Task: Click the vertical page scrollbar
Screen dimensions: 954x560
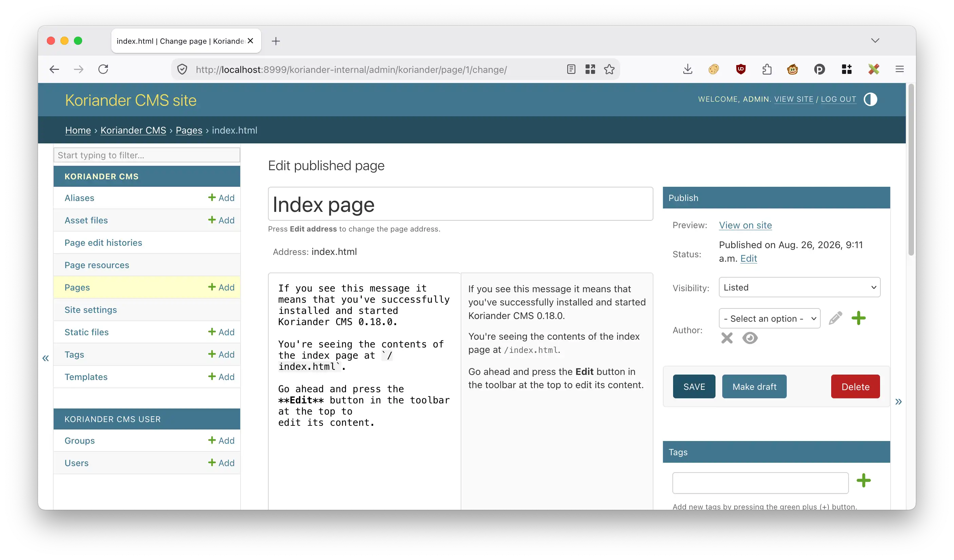Action: pyautogui.click(x=911, y=170)
